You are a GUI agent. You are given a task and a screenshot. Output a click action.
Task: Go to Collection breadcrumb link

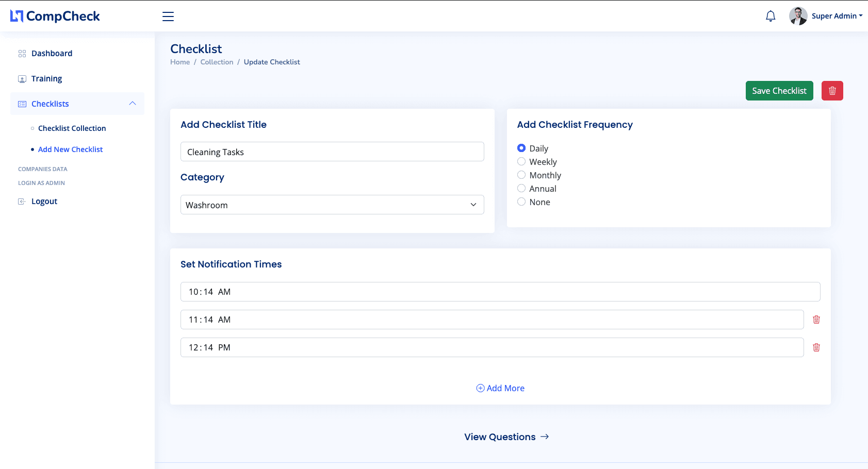[x=217, y=62]
